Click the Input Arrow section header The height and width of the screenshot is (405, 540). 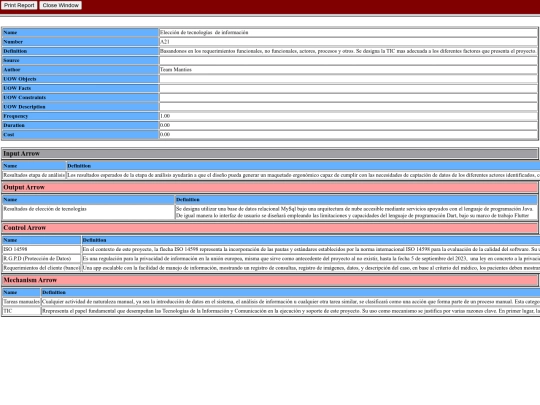[x=270, y=154]
